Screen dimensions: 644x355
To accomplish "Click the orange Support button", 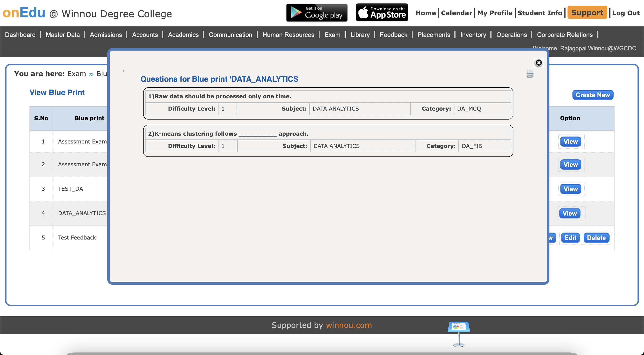I will pyautogui.click(x=587, y=13).
